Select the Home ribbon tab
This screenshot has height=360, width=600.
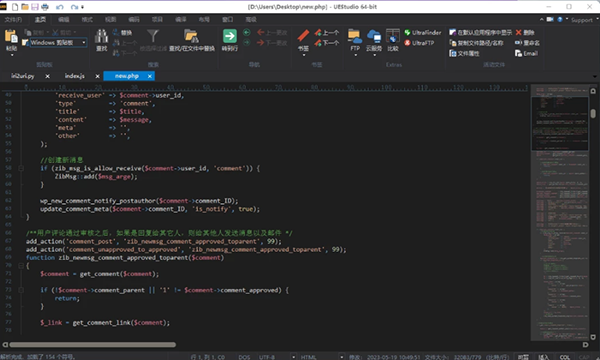[x=40, y=20]
